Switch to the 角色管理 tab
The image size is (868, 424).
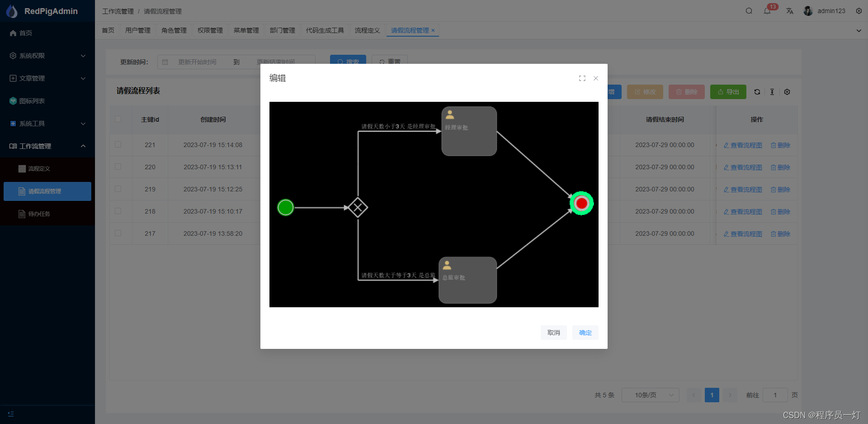[174, 30]
